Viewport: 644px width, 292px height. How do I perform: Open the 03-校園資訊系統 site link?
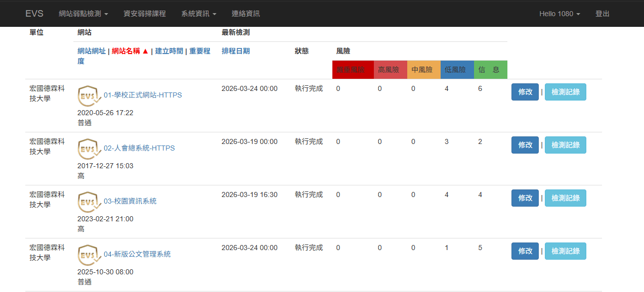(x=130, y=201)
